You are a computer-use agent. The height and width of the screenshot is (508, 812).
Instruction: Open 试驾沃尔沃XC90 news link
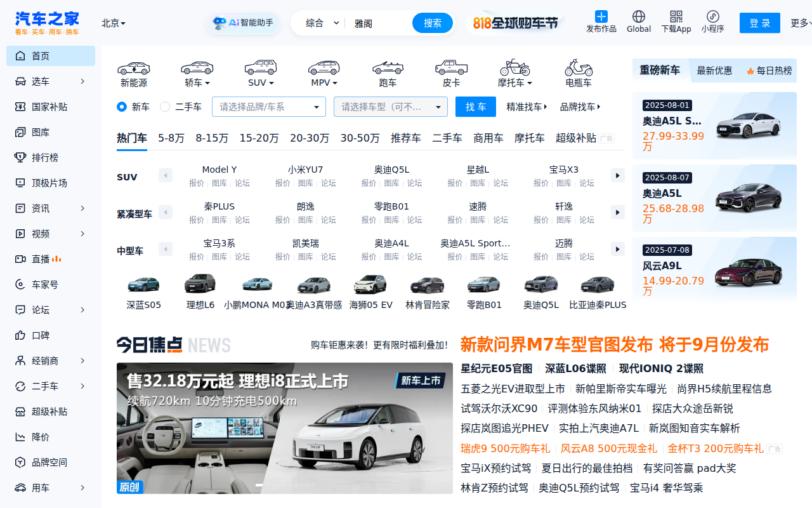499,408
